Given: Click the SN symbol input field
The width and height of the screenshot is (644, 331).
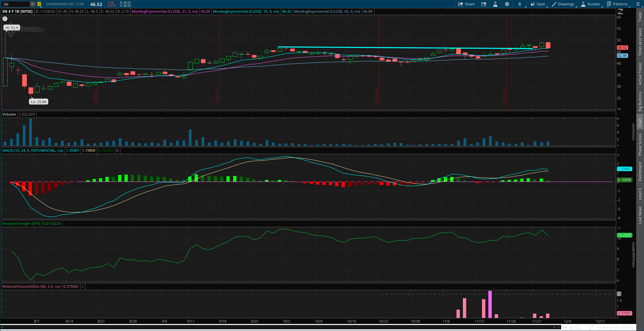Looking at the screenshot, I should coord(16,4).
